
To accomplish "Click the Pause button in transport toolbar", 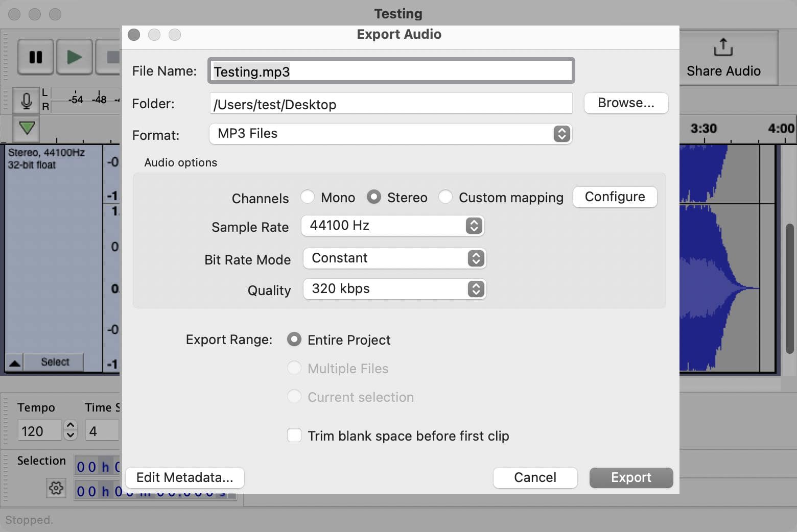I will (x=36, y=57).
